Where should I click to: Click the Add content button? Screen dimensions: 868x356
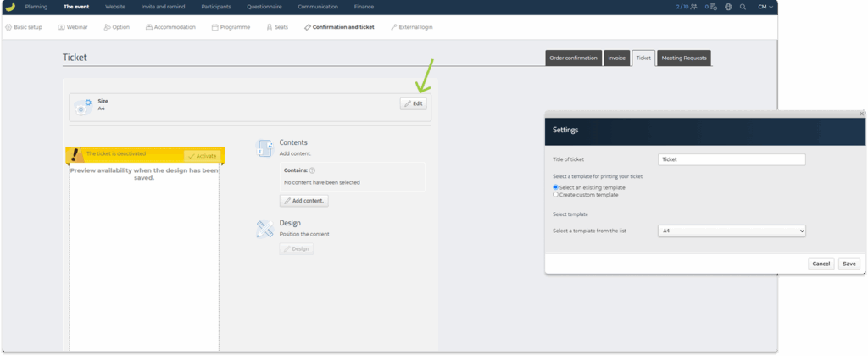click(304, 201)
